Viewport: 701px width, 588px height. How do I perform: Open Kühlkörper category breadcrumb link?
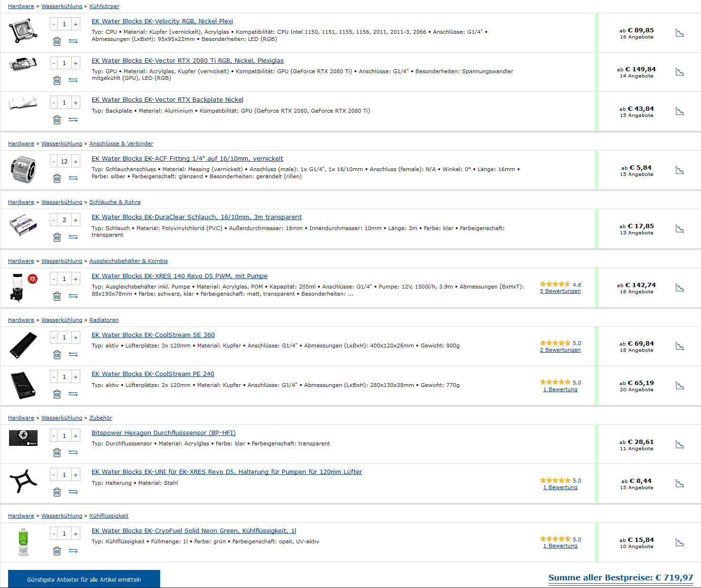pos(104,6)
